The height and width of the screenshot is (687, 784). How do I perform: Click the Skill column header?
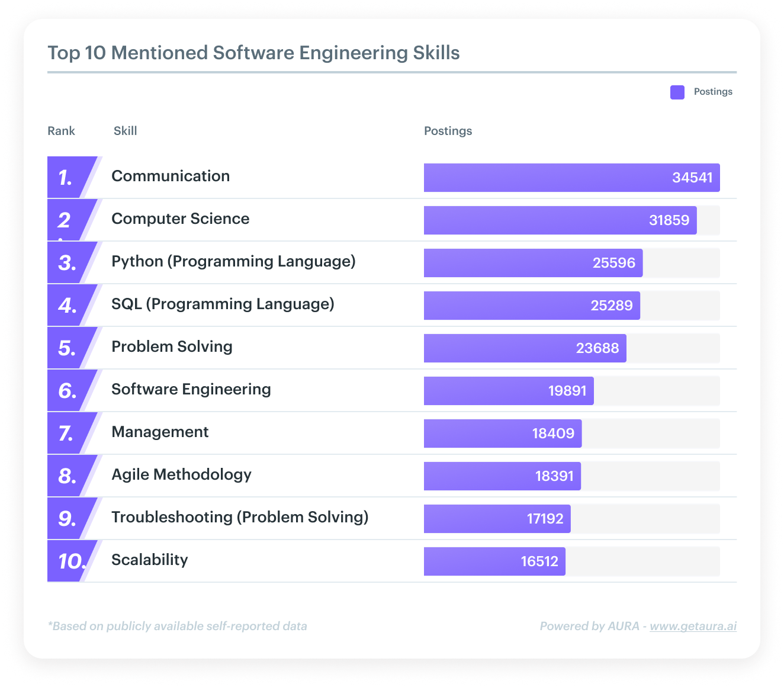[x=125, y=131]
